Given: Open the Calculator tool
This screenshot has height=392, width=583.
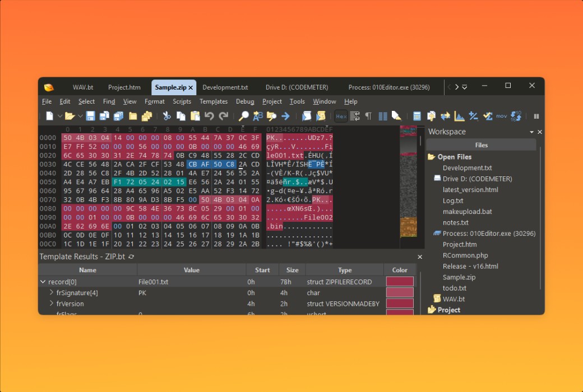Looking at the screenshot, I should pyautogui.click(x=418, y=116).
